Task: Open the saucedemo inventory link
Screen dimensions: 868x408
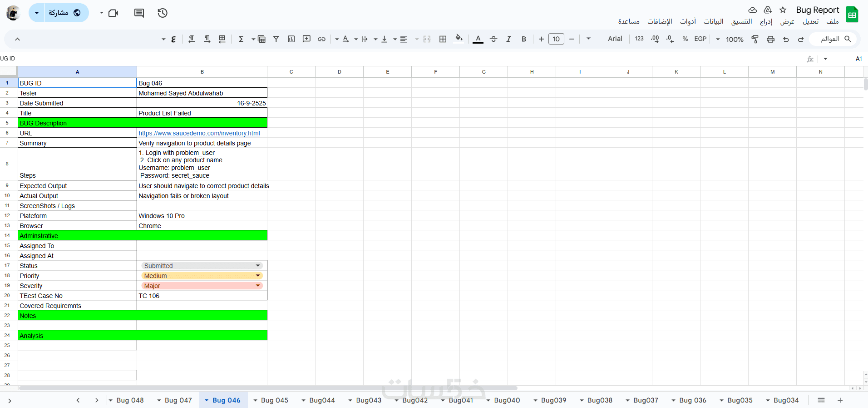Action: [199, 133]
